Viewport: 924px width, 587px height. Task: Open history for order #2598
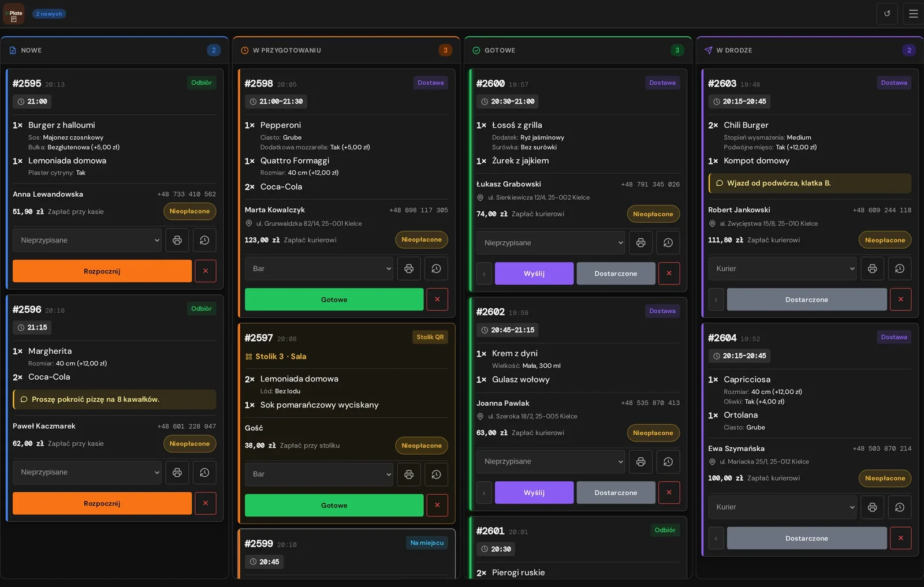(436, 268)
